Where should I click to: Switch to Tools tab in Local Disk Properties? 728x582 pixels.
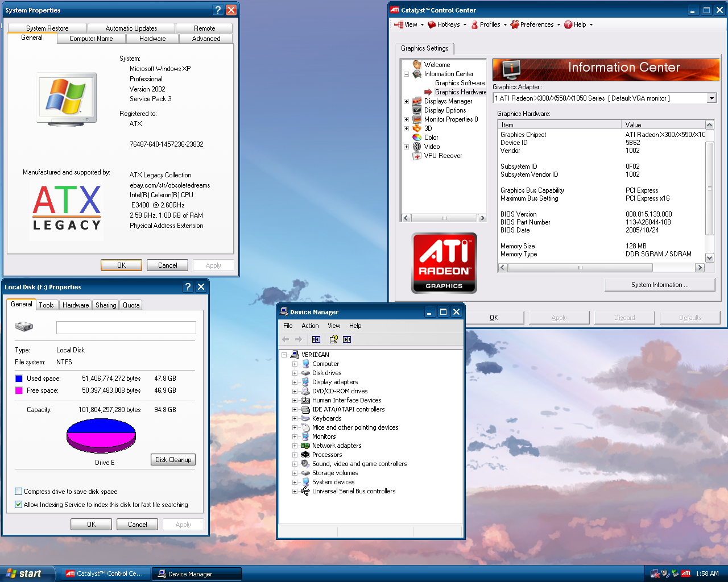(x=47, y=305)
